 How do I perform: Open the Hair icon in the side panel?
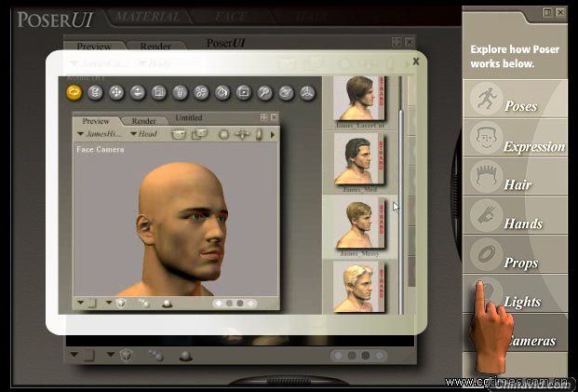(487, 177)
